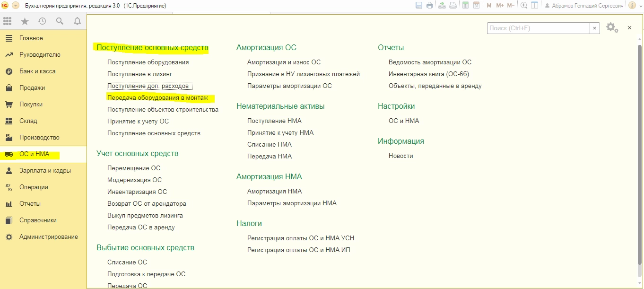Open the Банк и касса section
The width and height of the screenshot is (644, 289).
pyautogui.click(x=44, y=71)
